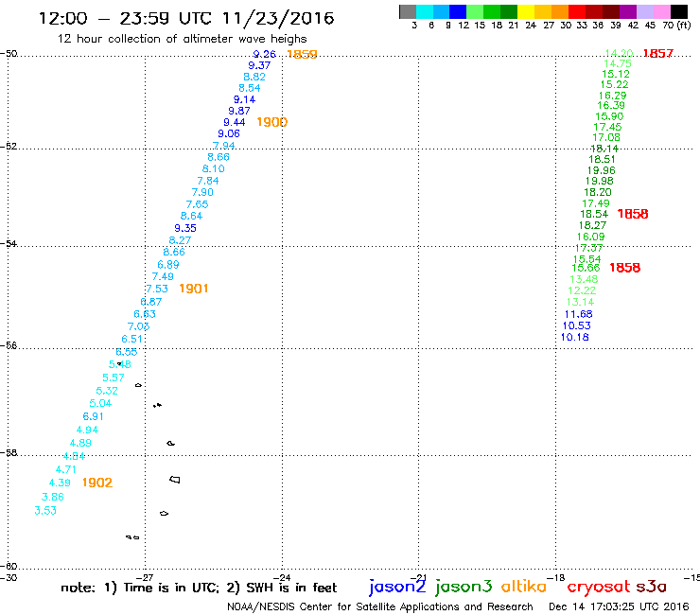Select the 'jason2' satellite legend label

click(397, 587)
